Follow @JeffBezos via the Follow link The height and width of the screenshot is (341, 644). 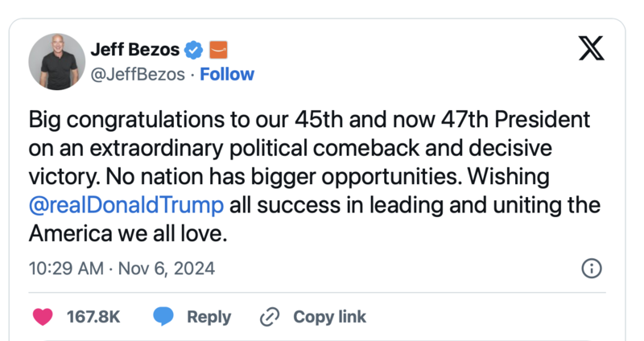[226, 74]
